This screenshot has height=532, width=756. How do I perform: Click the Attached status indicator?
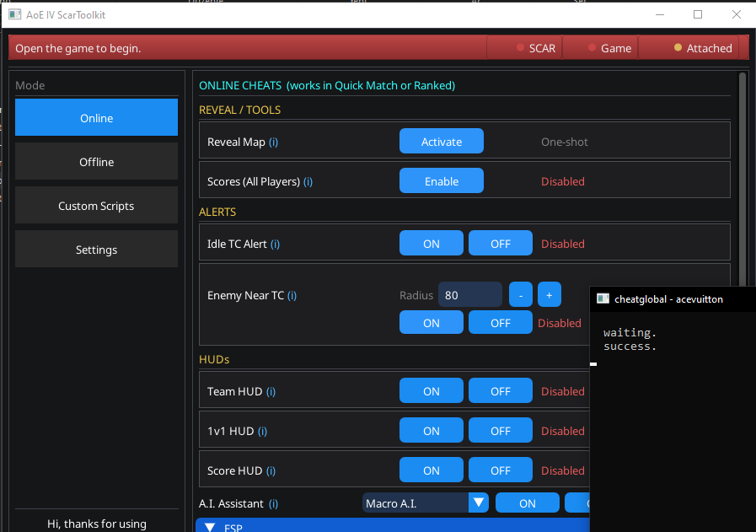coord(689,48)
